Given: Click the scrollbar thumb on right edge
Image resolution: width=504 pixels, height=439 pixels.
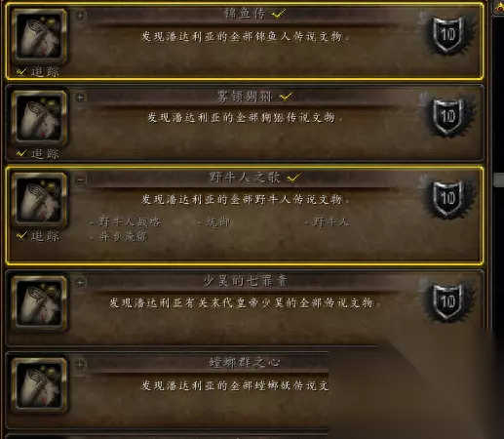Looking at the screenshot, I should (499, 180).
